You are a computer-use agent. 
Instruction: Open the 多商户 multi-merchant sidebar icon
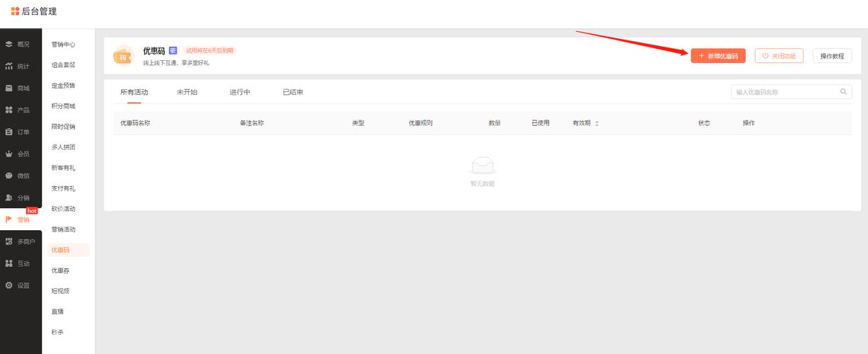coord(8,241)
